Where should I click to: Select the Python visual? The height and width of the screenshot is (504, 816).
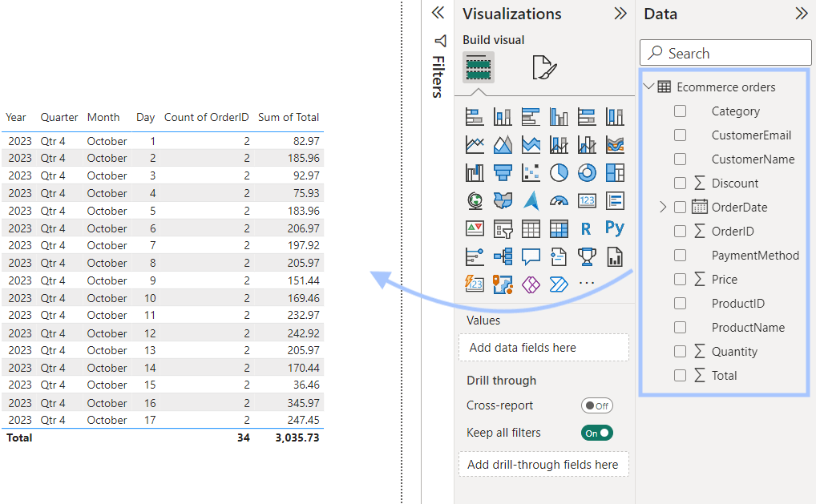pyautogui.click(x=615, y=228)
